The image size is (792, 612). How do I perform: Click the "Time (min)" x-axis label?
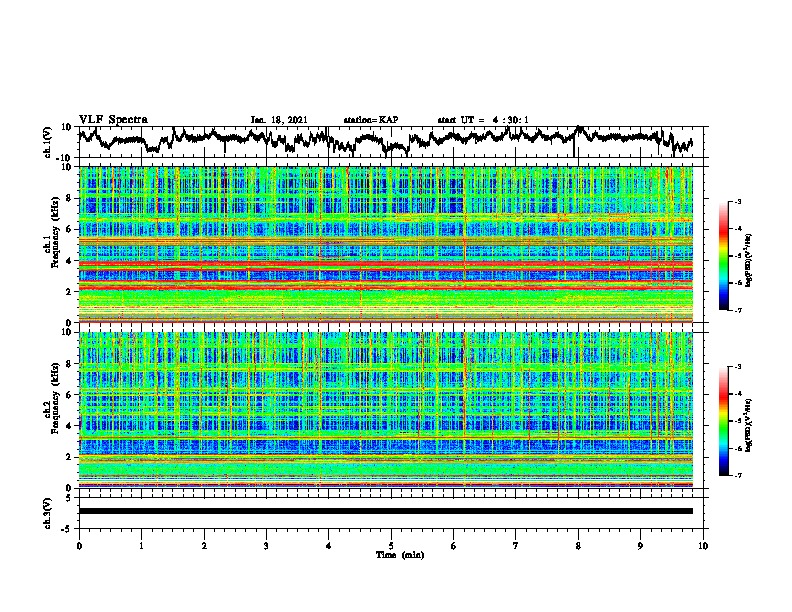[400, 555]
